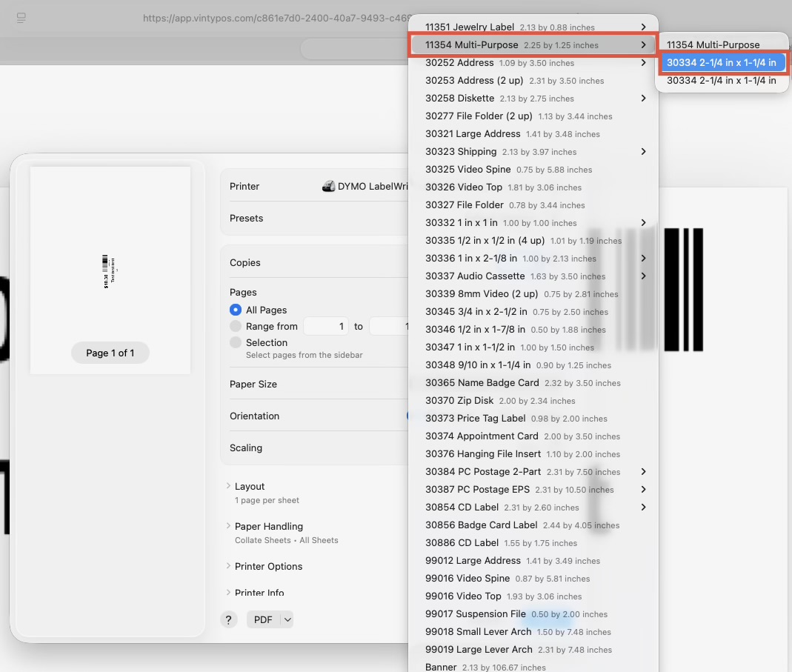Click the Copies row label
The height and width of the screenshot is (672, 792).
pos(245,263)
